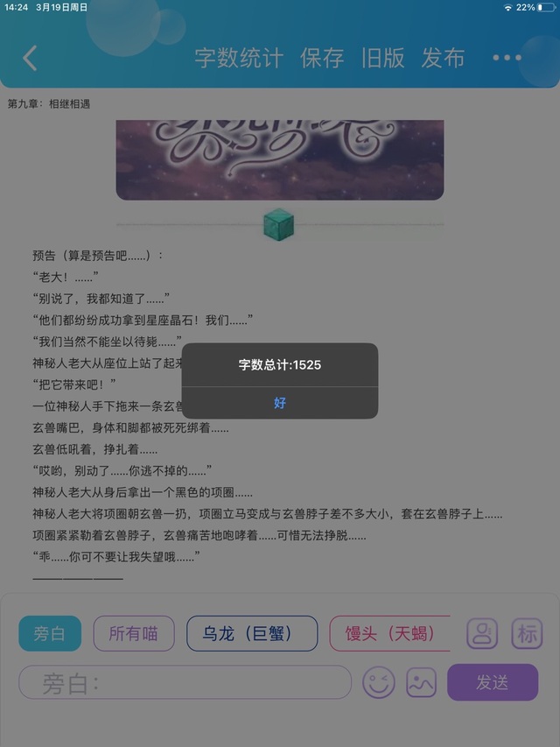560x747 pixels.
Task: Check the battery indicator in status bar
Action: pos(546,7)
